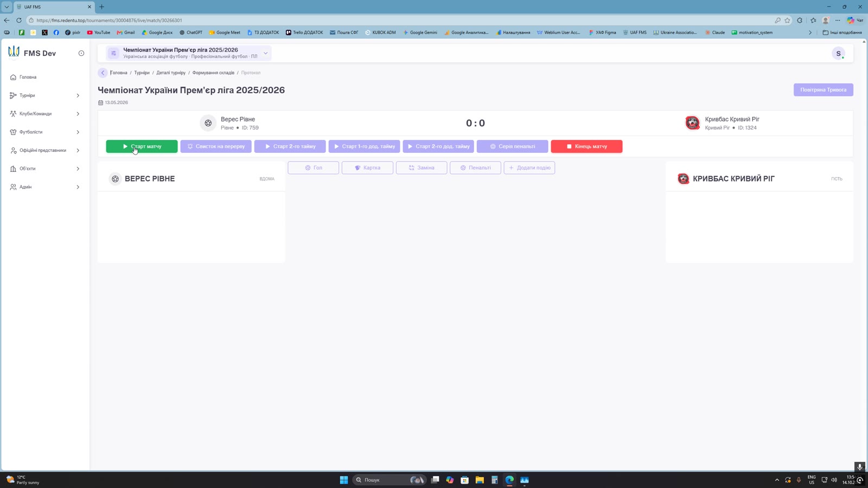Screen dimensions: 868x488
Task: Go to Деталі турніру breadcrumb link
Action: click(171, 73)
